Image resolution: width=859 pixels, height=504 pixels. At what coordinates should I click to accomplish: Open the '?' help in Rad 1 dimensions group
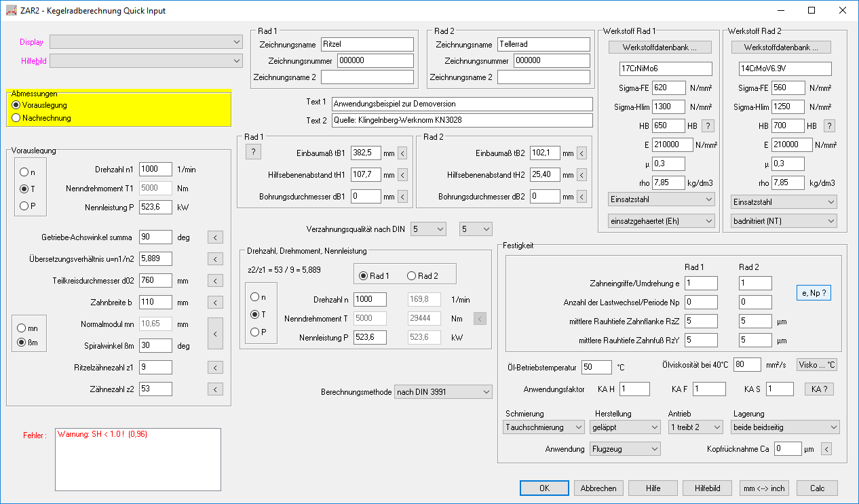pyautogui.click(x=252, y=151)
